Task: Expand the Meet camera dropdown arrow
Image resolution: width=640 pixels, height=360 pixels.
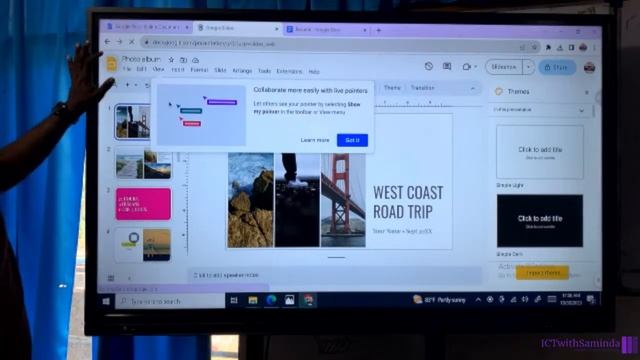Action: (476, 67)
